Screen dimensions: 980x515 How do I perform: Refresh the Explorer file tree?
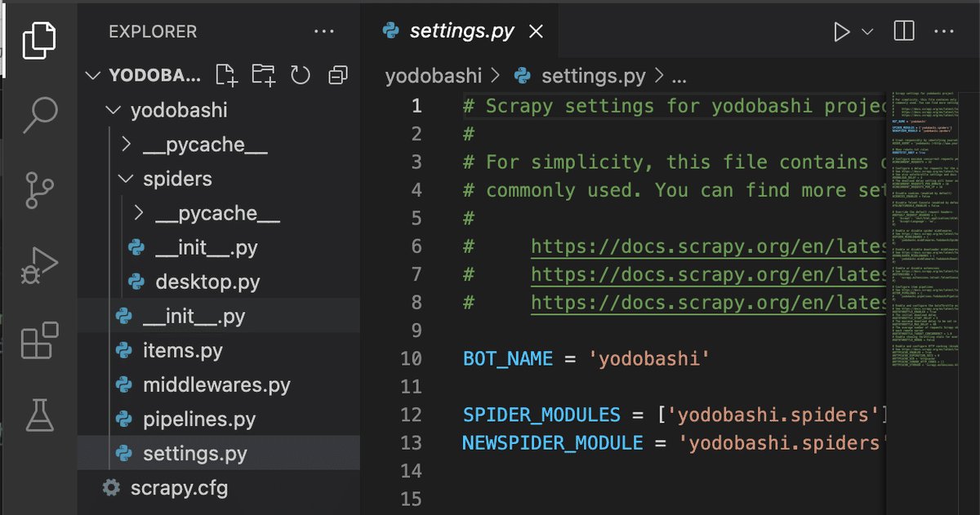pos(301,76)
